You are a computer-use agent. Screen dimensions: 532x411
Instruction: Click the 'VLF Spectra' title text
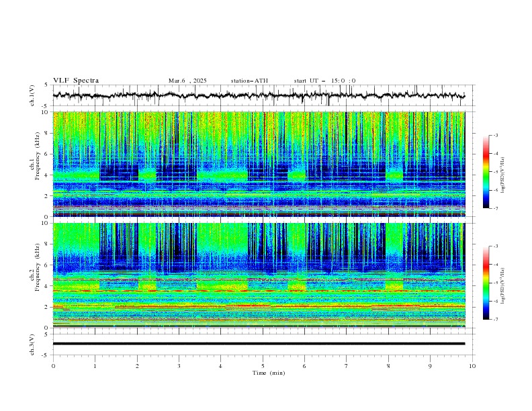pyautogui.click(x=76, y=81)
